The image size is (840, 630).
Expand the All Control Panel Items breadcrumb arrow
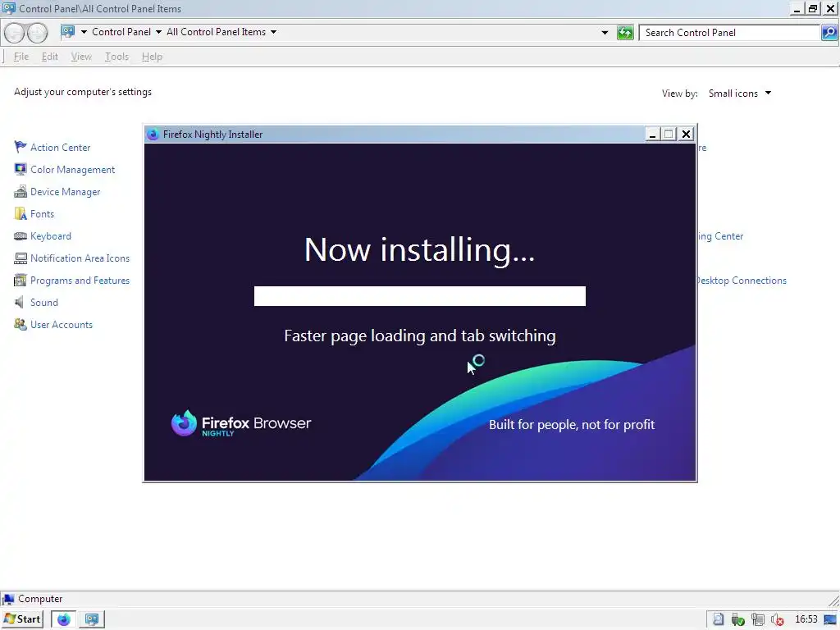click(274, 32)
